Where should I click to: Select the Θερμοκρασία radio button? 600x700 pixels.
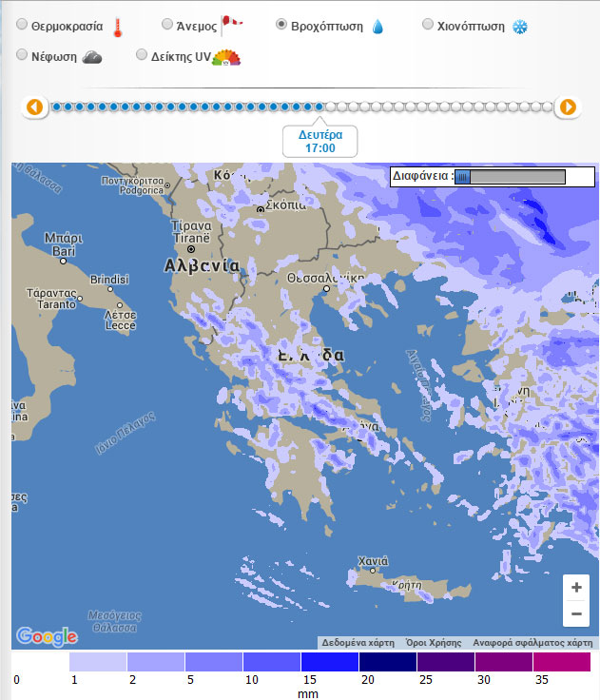22,26
